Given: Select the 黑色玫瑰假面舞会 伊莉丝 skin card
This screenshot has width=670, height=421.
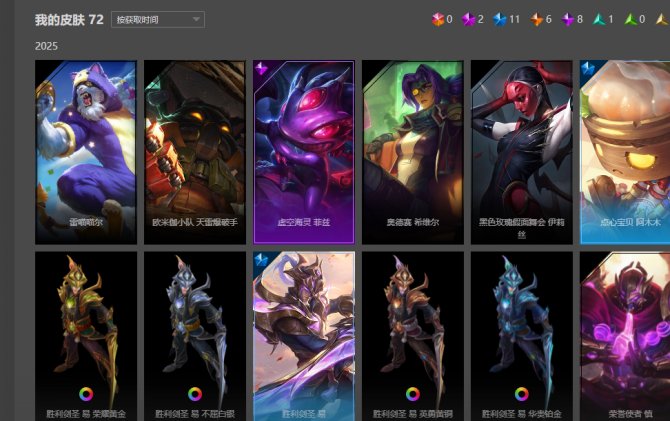Looking at the screenshot, I should click(x=522, y=152).
